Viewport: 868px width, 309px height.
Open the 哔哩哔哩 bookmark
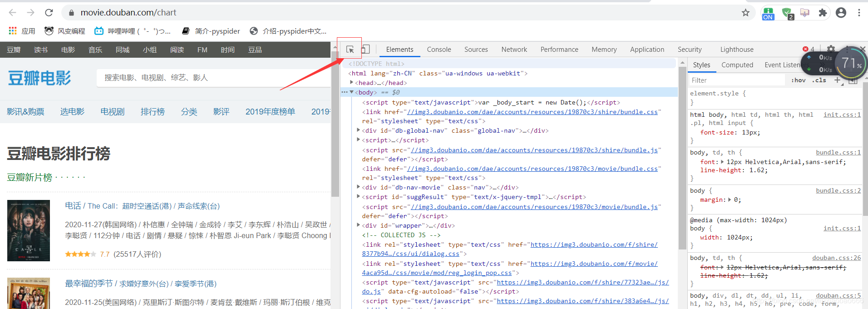pyautogui.click(x=133, y=31)
